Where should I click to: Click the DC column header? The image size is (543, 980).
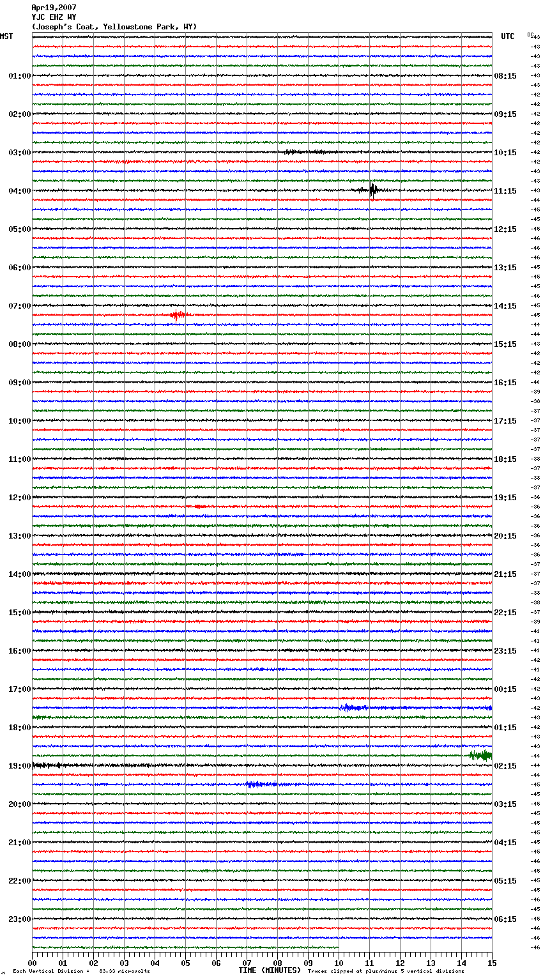click(530, 34)
